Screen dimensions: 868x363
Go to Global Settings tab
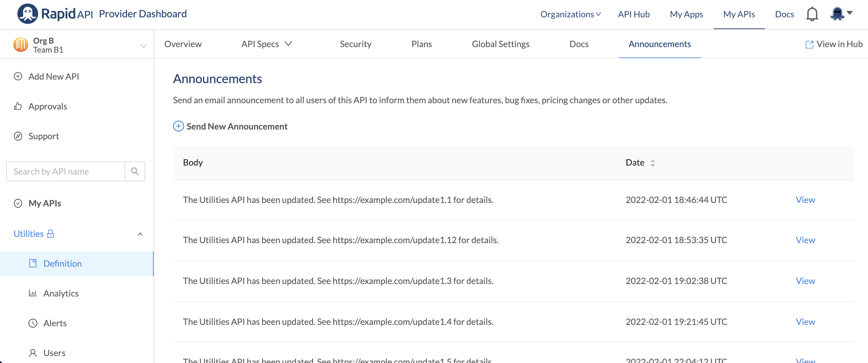(500, 44)
